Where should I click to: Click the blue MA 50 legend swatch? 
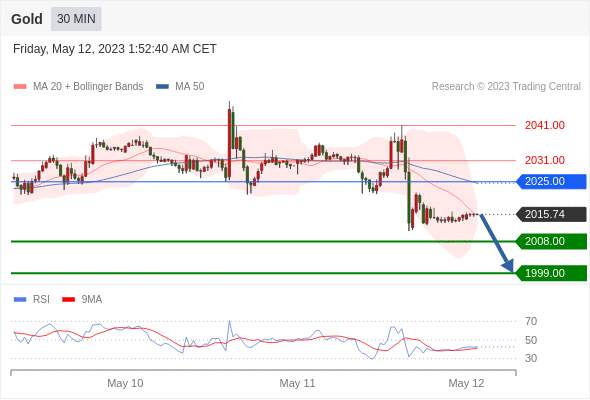163,87
